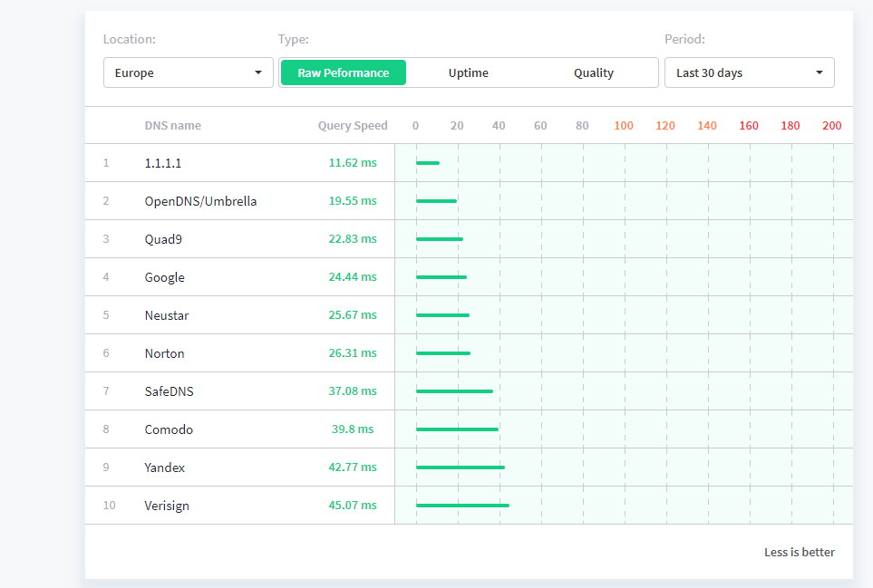Click the 22.83 ms query speed value
This screenshot has height=588, width=873.
click(x=353, y=238)
